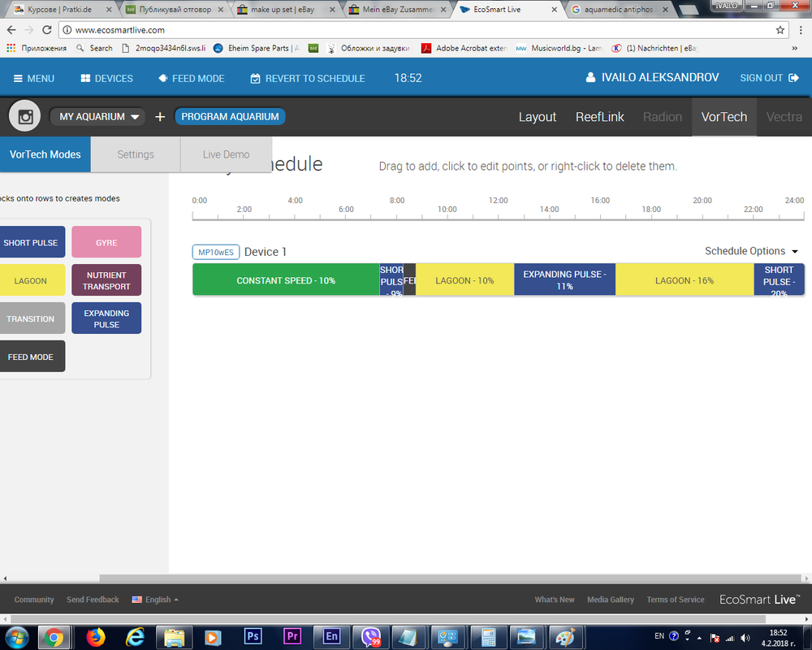812x650 pixels.
Task: Click volume speaker tray icon
Action: [x=745, y=638]
